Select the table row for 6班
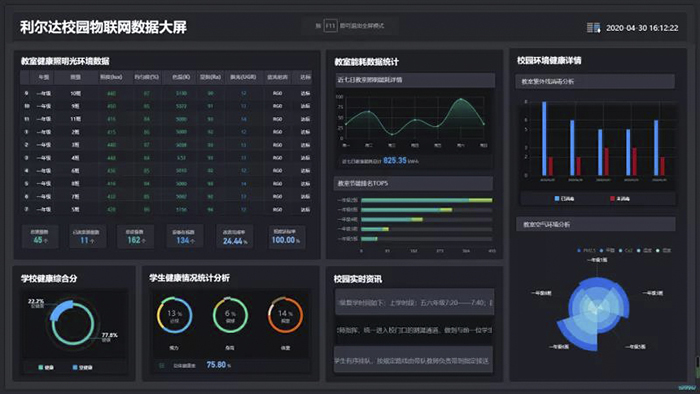 (x=166, y=171)
